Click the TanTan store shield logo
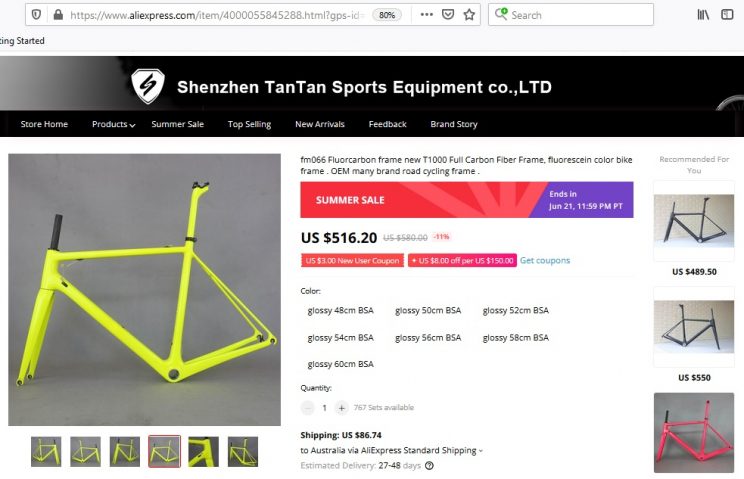Viewport: 744px width, 479px height. point(148,86)
